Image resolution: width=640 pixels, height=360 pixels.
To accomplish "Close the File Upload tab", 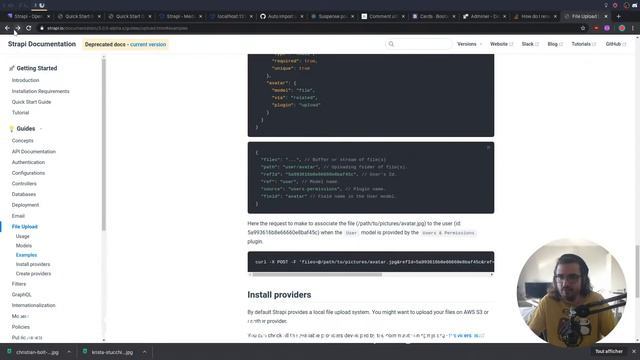I will pos(606,16).
